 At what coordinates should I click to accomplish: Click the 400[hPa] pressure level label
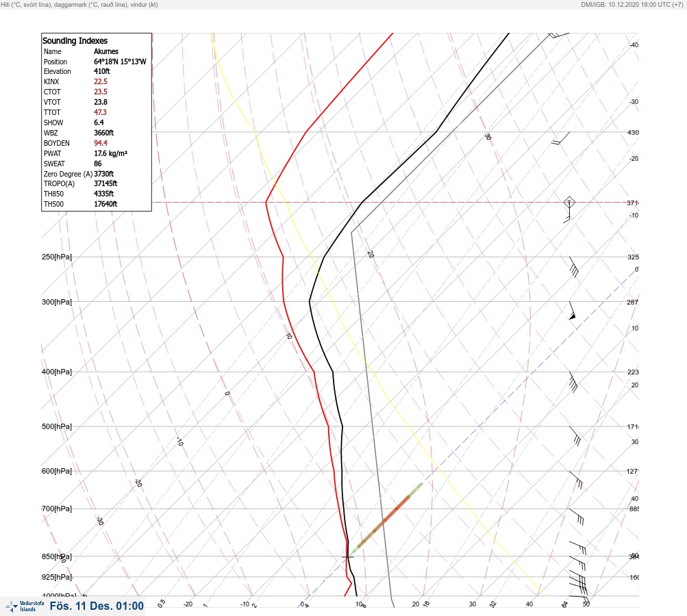click(57, 372)
